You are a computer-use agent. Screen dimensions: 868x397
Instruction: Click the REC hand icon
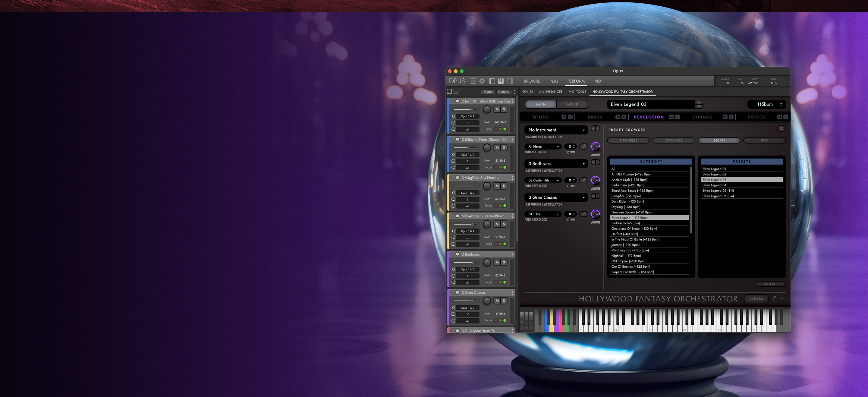click(775, 299)
